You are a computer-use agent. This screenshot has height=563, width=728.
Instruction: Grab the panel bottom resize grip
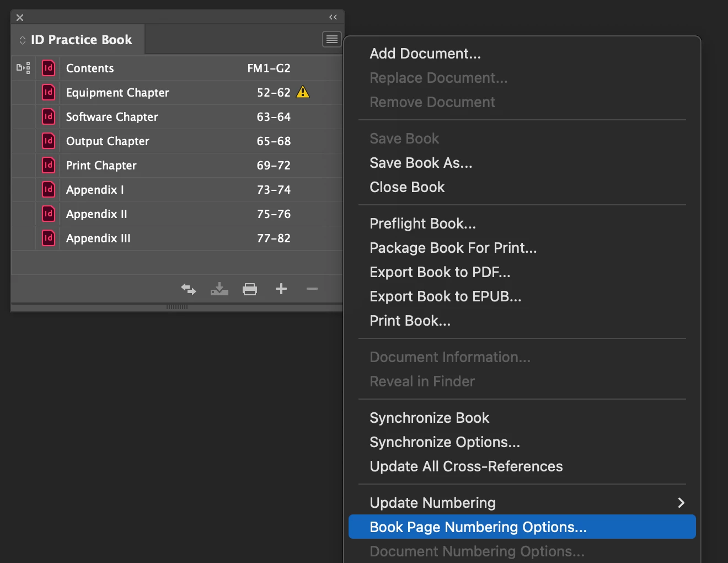point(177,307)
